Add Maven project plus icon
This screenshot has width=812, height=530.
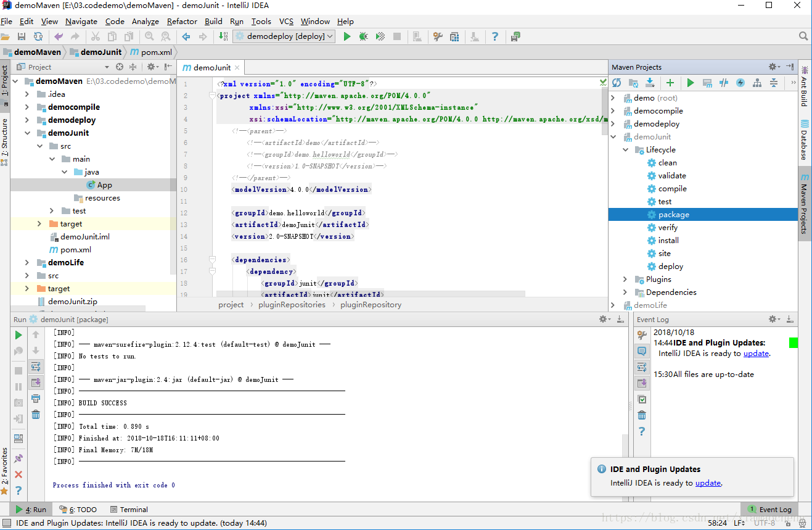pyautogui.click(x=670, y=83)
